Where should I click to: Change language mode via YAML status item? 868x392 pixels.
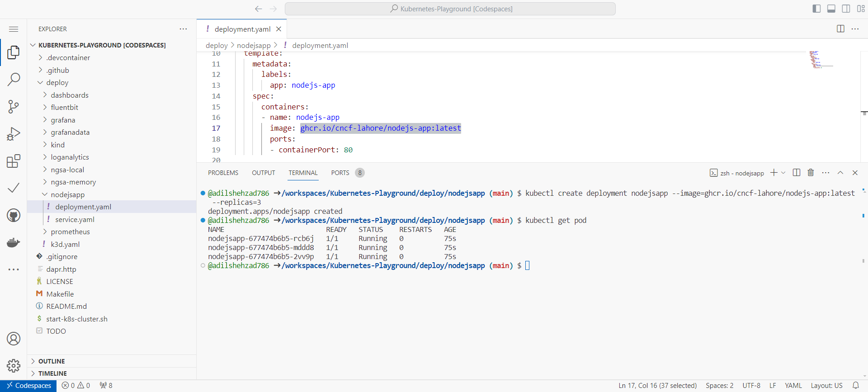tap(793, 386)
